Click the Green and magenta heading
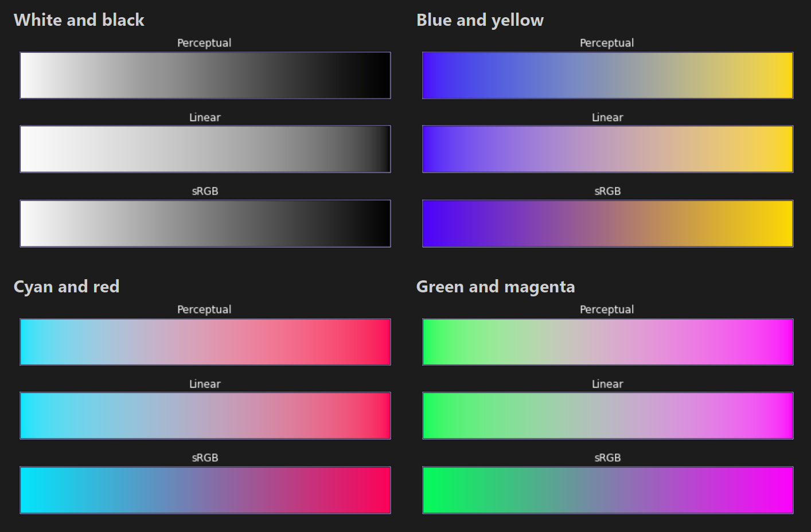The width and height of the screenshot is (811, 532). click(x=496, y=286)
